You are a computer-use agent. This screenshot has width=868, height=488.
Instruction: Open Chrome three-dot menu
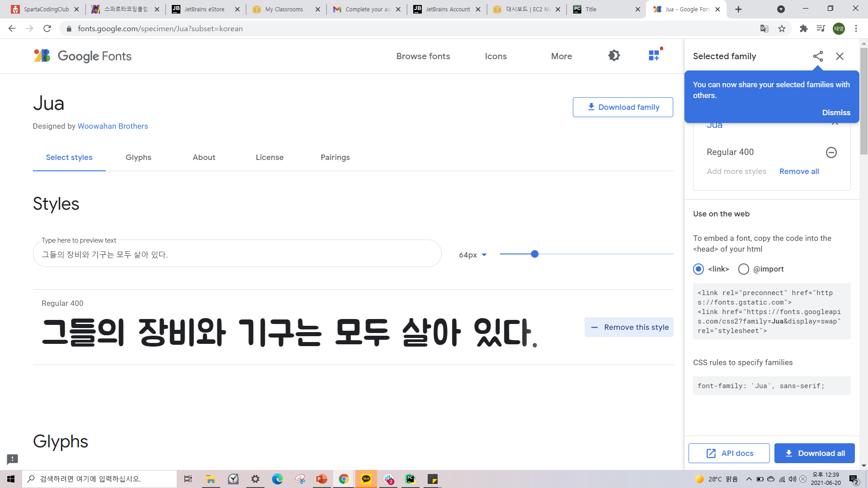point(856,28)
